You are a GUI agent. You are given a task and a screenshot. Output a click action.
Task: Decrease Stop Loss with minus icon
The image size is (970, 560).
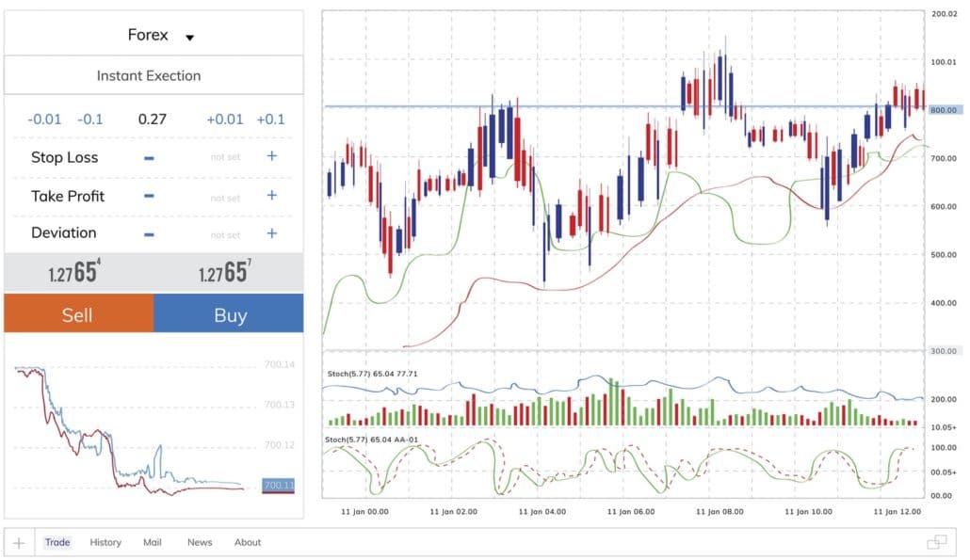(149, 158)
